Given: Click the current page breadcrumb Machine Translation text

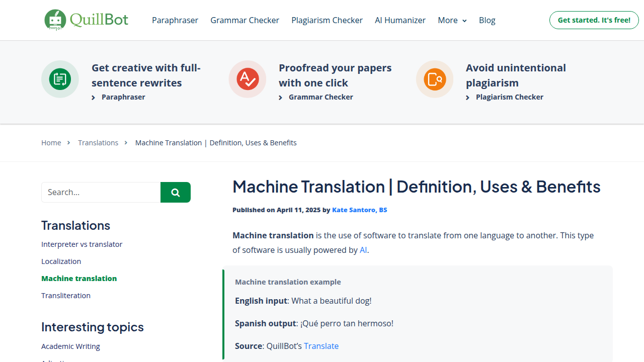Looking at the screenshot, I should 216,143.
